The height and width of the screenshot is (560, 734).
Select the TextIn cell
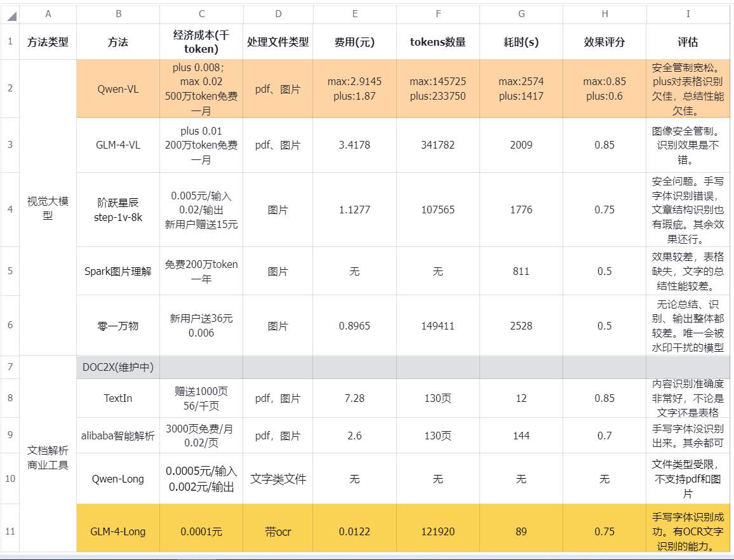[118, 398]
